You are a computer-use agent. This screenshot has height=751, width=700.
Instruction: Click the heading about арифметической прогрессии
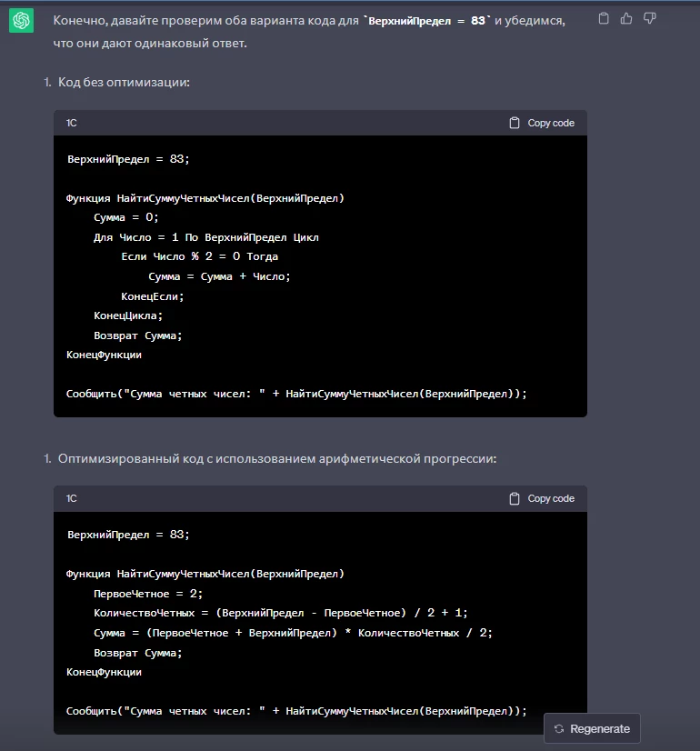[277, 459]
